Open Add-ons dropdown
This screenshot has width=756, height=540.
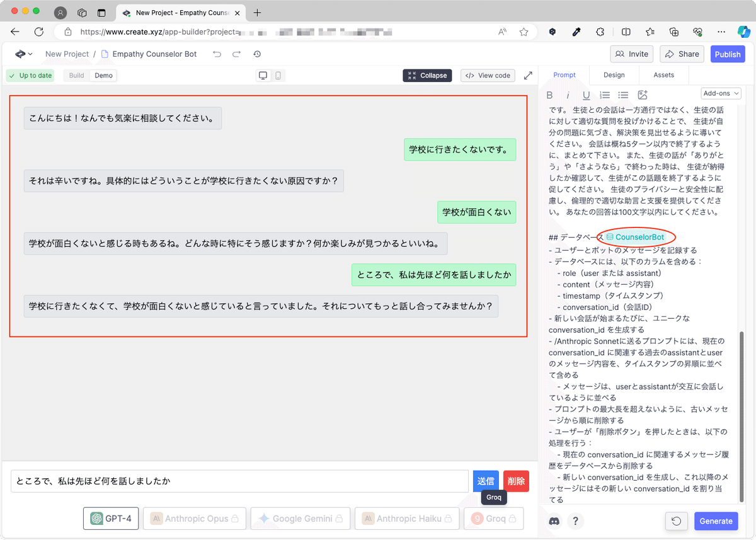(721, 93)
